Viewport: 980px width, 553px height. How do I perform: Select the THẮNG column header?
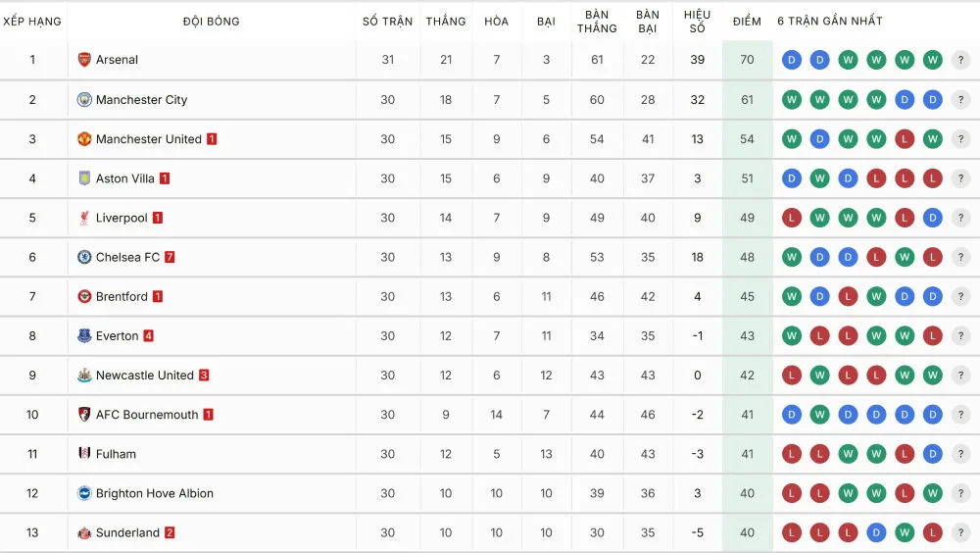tap(446, 22)
